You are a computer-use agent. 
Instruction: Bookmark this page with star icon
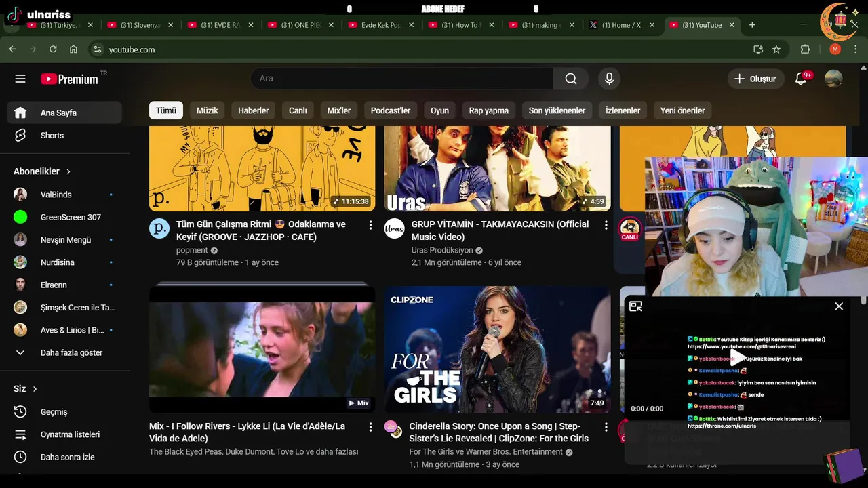[x=776, y=49]
